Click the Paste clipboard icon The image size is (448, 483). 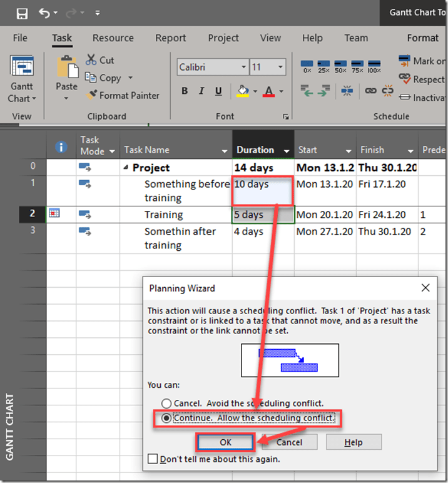[66, 68]
